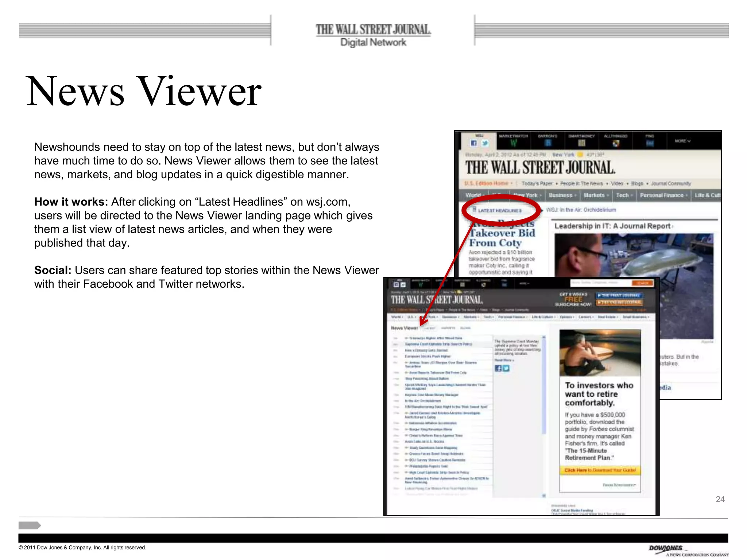Open FINS icon in News Viewer page header
747x560 pixels.
(x=504, y=285)
